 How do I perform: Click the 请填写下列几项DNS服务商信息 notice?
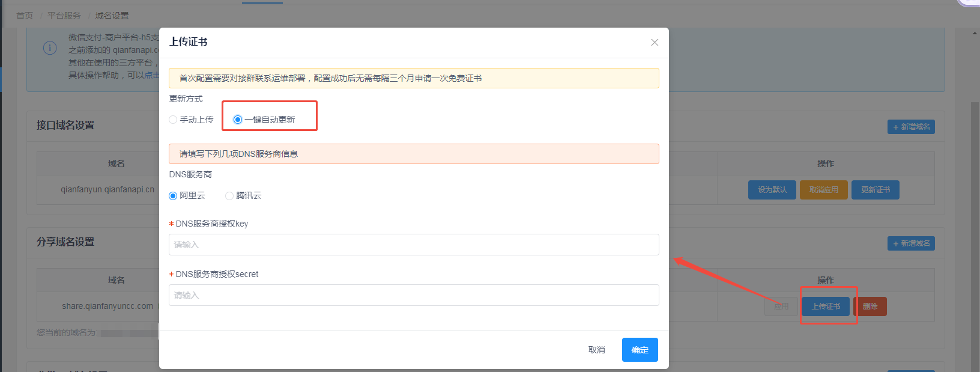(414, 154)
